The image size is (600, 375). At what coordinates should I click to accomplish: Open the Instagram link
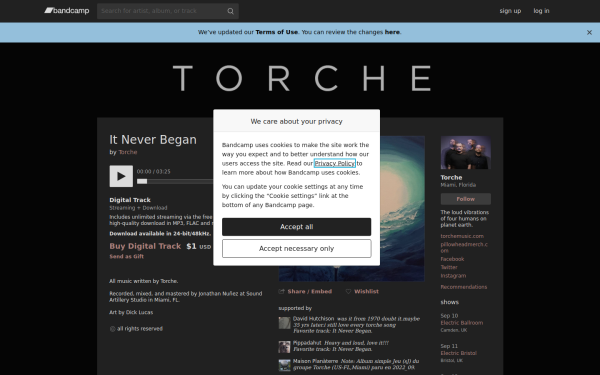(x=453, y=276)
